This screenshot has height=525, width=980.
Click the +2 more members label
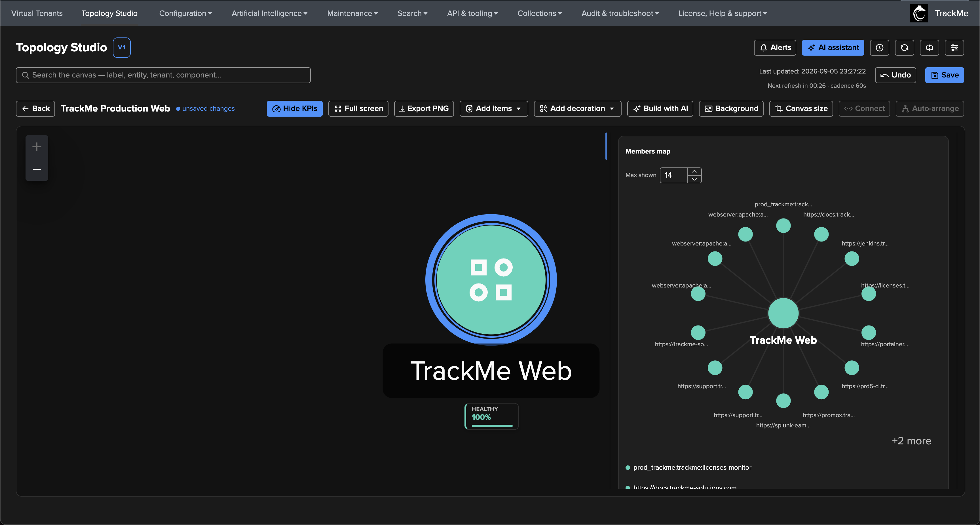pyautogui.click(x=912, y=441)
